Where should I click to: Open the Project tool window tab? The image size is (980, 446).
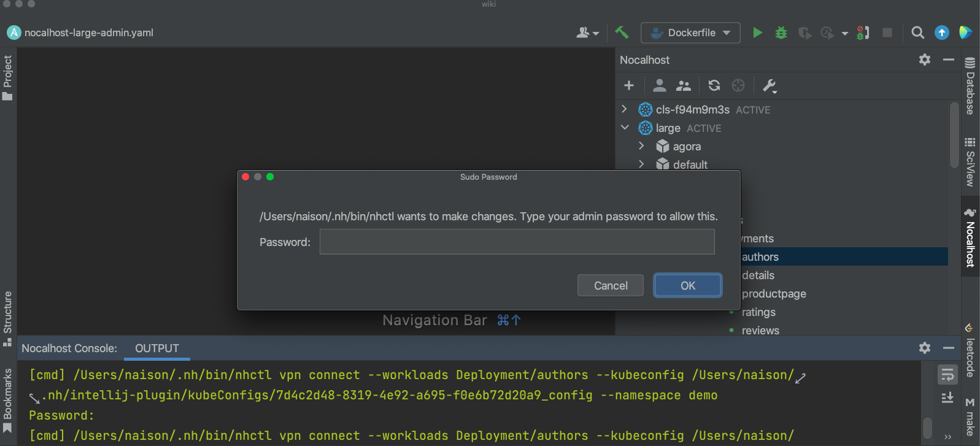coord(7,77)
